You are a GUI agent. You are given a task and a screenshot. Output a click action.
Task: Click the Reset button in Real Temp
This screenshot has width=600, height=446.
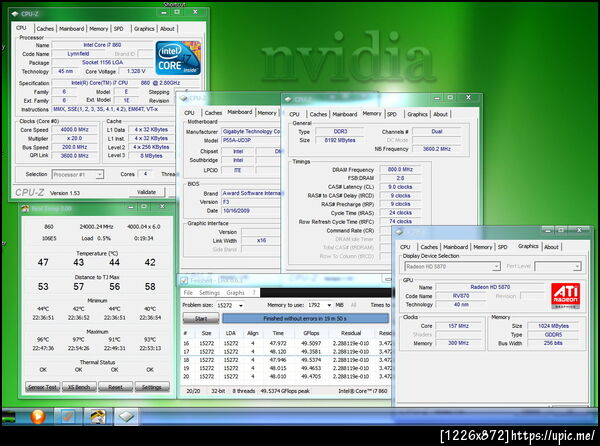point(115,387)
